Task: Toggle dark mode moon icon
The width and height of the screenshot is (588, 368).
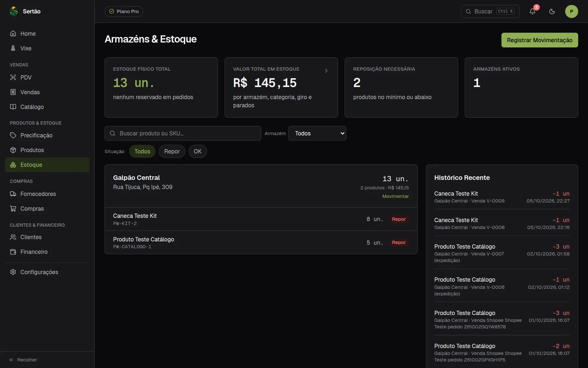Action: 552,11
